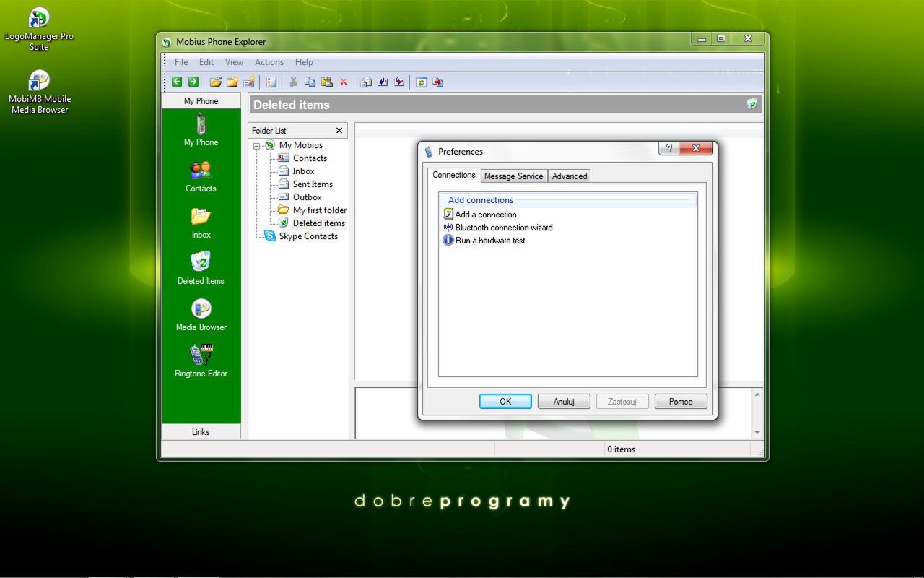Click recycle icon in Deleted items header
This screenshot has height=578, width=924.
(752, 104)
